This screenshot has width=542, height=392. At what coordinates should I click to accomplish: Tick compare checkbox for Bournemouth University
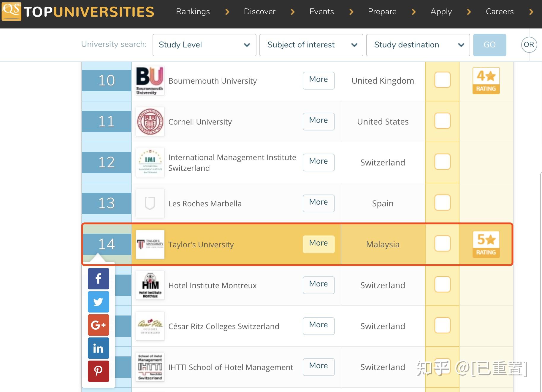click(443, 80)
